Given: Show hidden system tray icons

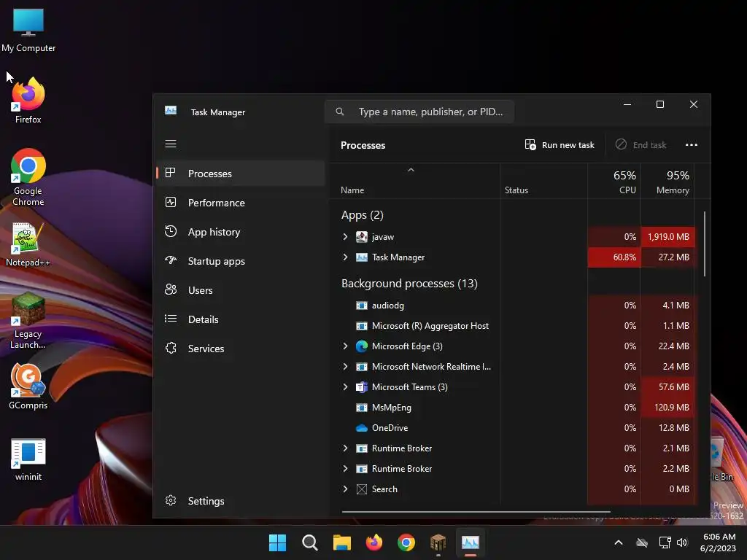Looking at the screenshot, I should click(x=619, y=542).
